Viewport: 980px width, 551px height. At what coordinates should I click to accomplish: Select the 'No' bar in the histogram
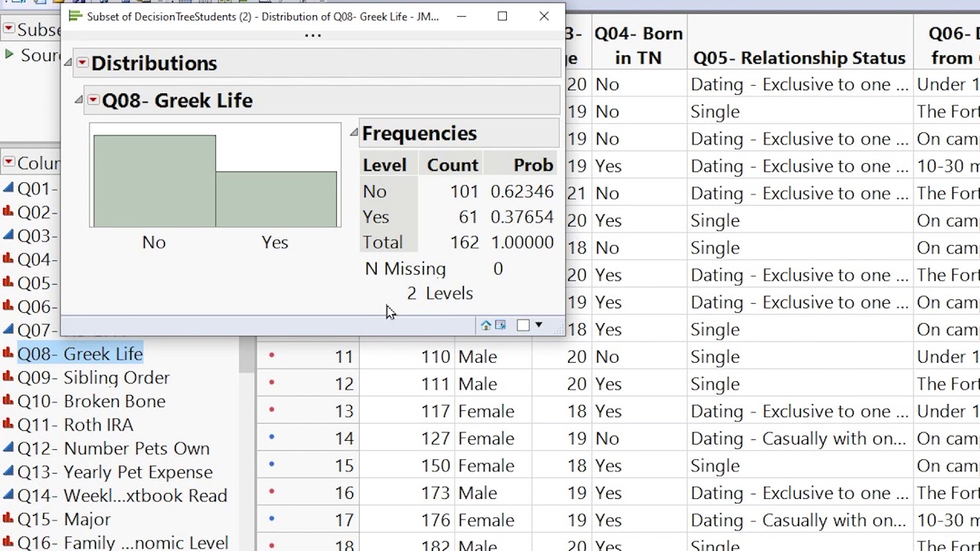[x=155, y=181]
